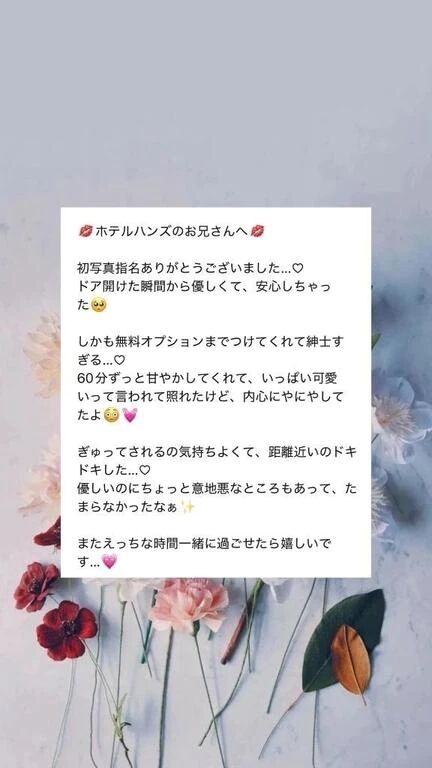Image resolution: width=432 pixels, height=768 pixels.
Task: Click the pink heart after 嬉しいです…
Action: click(109, 562)
